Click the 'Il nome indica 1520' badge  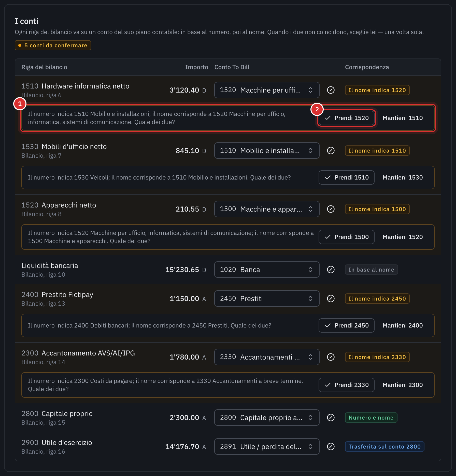pos(377,90)
